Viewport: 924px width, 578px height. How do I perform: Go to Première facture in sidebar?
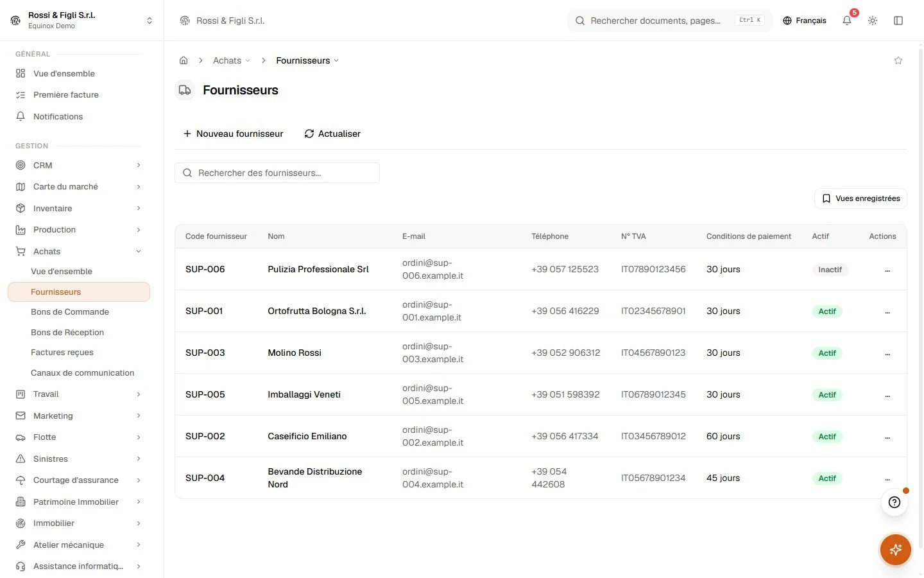click(78, 95)
